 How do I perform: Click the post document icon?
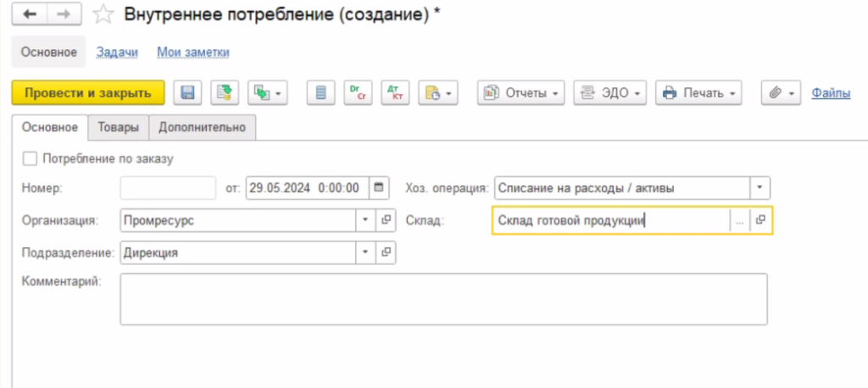click(x=225, y=93)
